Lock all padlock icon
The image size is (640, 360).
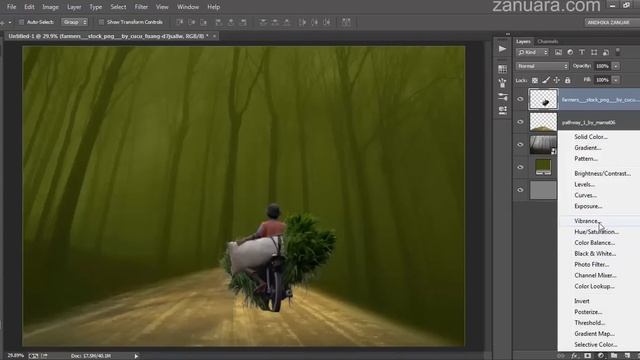pyautogui.click(x=567, y=80)
